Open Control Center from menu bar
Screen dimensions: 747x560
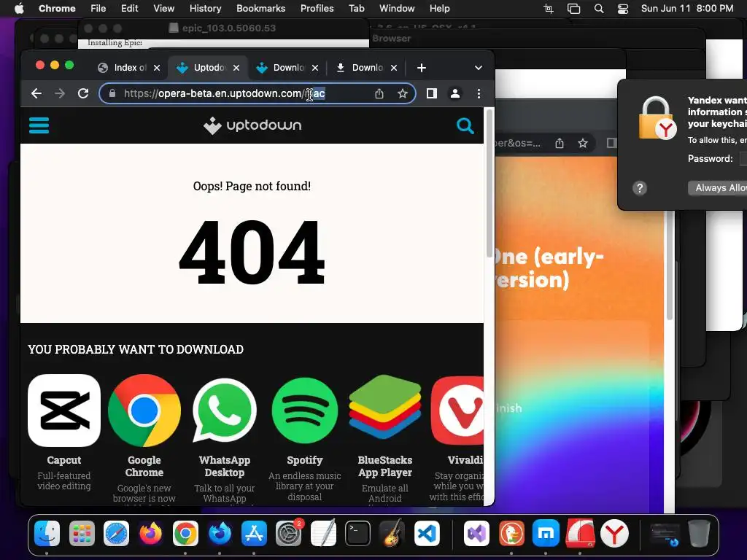pos(623,9)
